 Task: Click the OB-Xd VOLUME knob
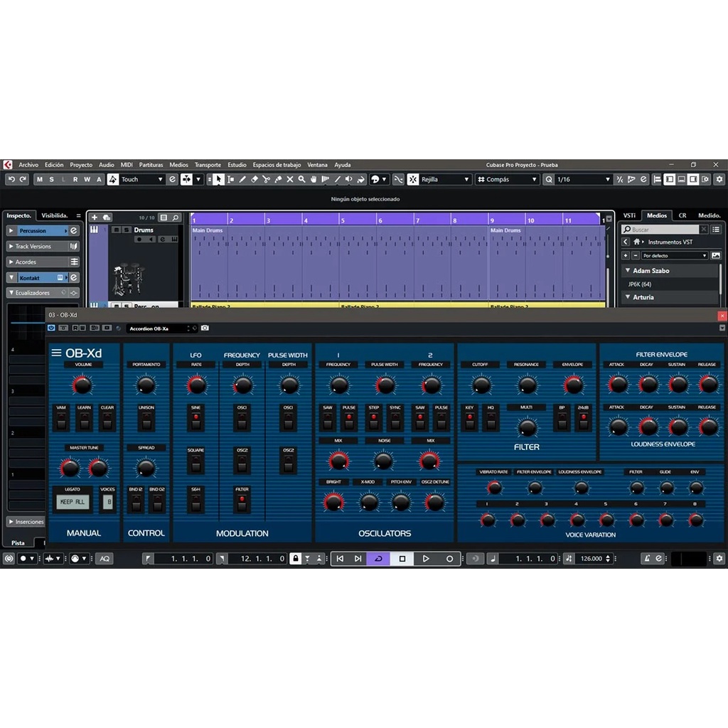tap(82, 385)
